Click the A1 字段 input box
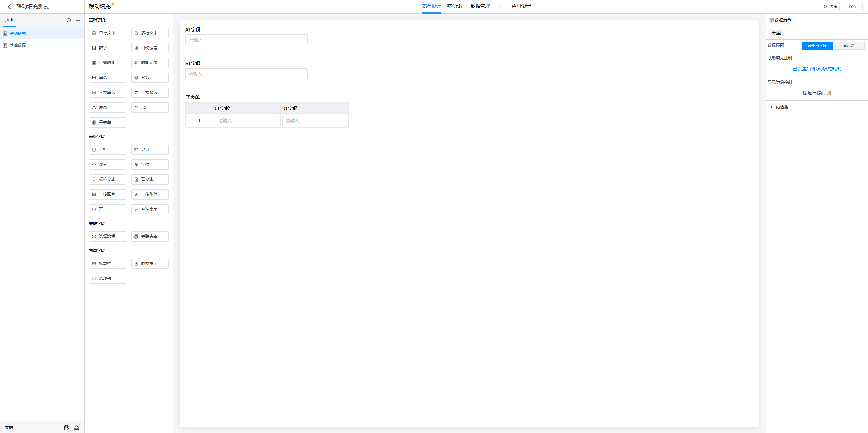The image size is (868, 433). [x=246, y=40]
